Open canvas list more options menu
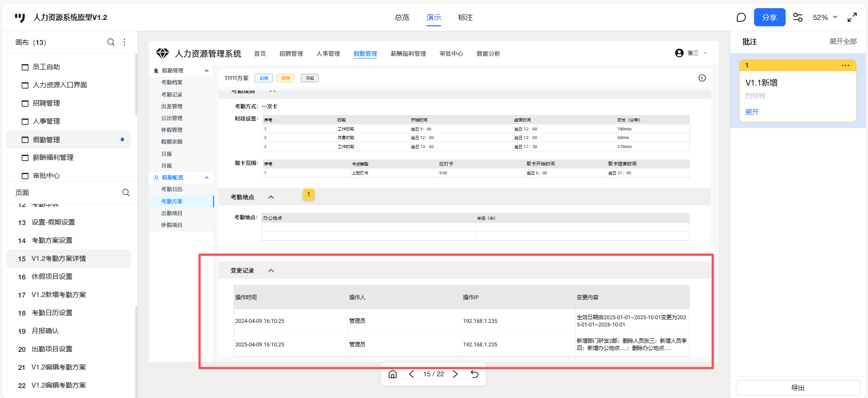Screen dimensions: 868x398 124,42
